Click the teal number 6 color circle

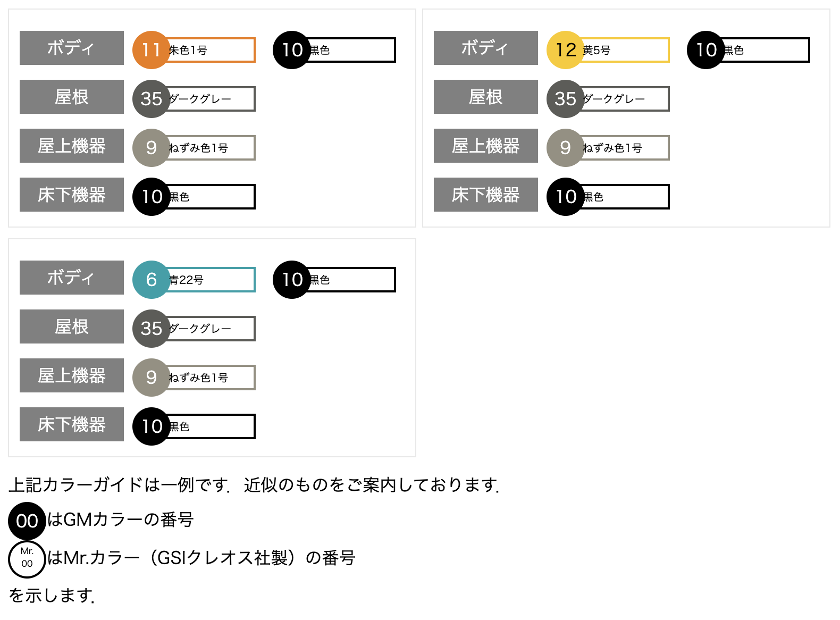(152, 280)
